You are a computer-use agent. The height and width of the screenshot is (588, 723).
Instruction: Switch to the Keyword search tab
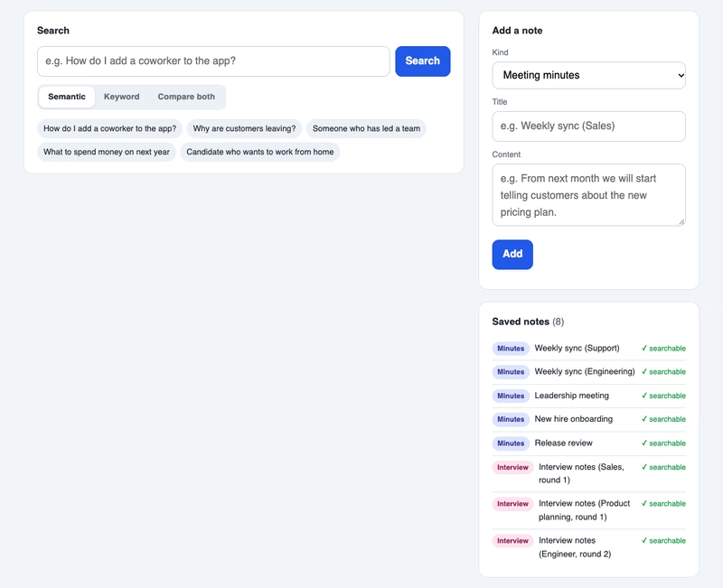pyautogui.click(x=121, y=97)
